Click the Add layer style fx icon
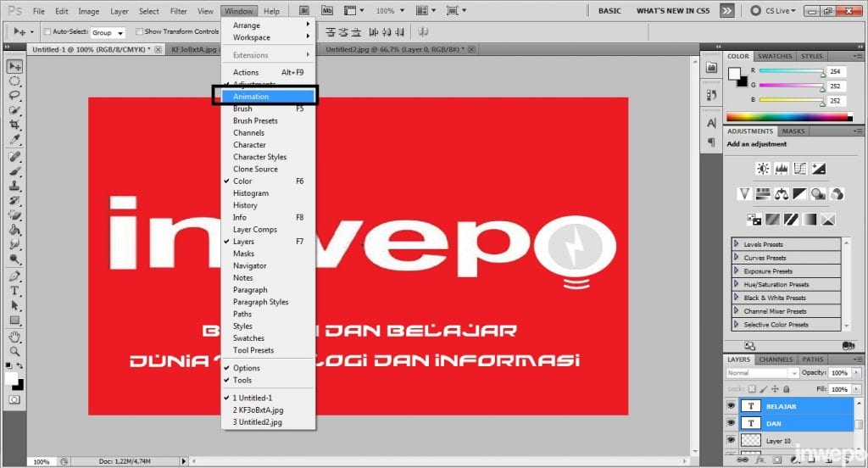Image resolution: width=868 pixels, height=468 pixels. tap(760, 460)
